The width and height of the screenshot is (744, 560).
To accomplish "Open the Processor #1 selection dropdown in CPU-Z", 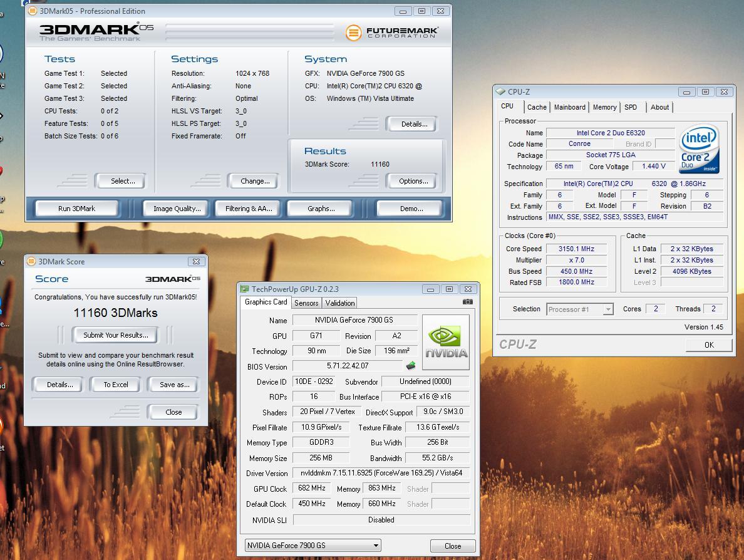I will coord(580,309).
